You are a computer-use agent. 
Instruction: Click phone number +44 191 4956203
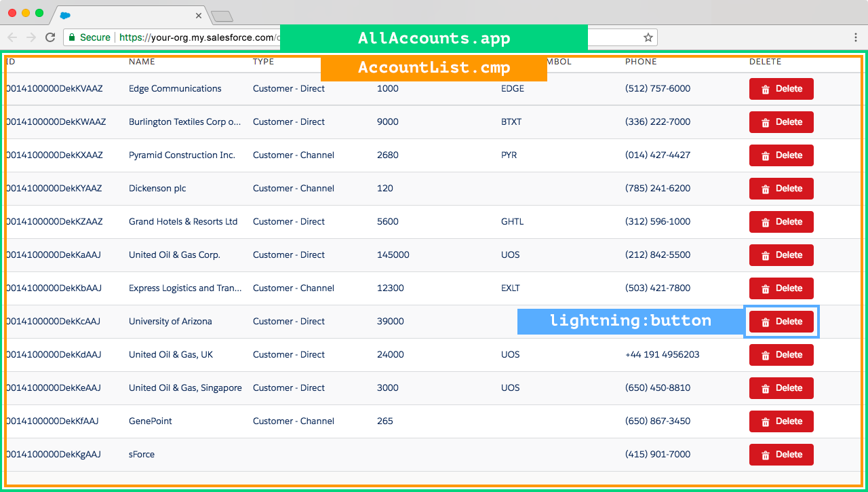pos(663,355)
